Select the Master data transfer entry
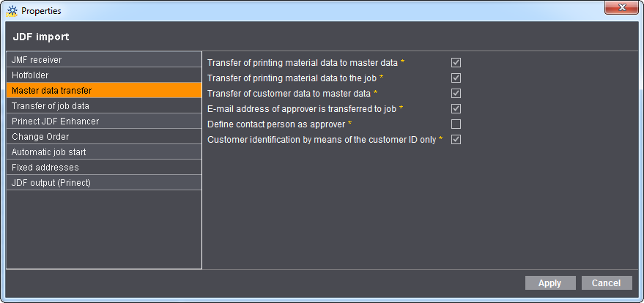The image size is (644, 303). pyautogui.click(x=103, y=90)
